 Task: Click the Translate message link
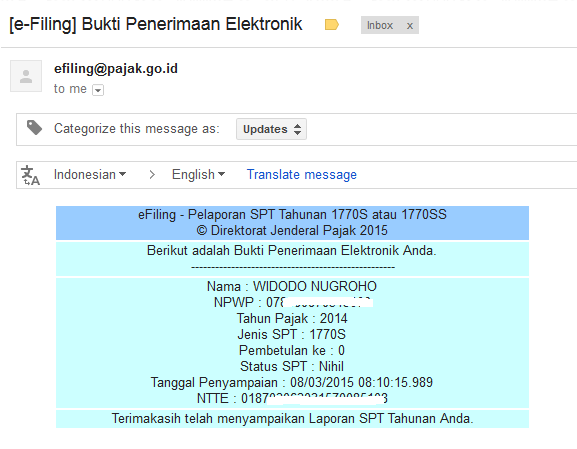301,174
